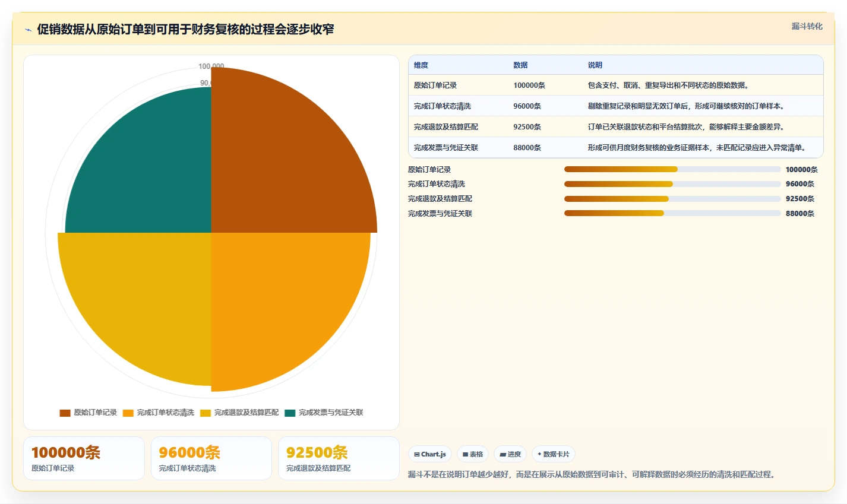Click the 说明 column header

coord(595,65)
